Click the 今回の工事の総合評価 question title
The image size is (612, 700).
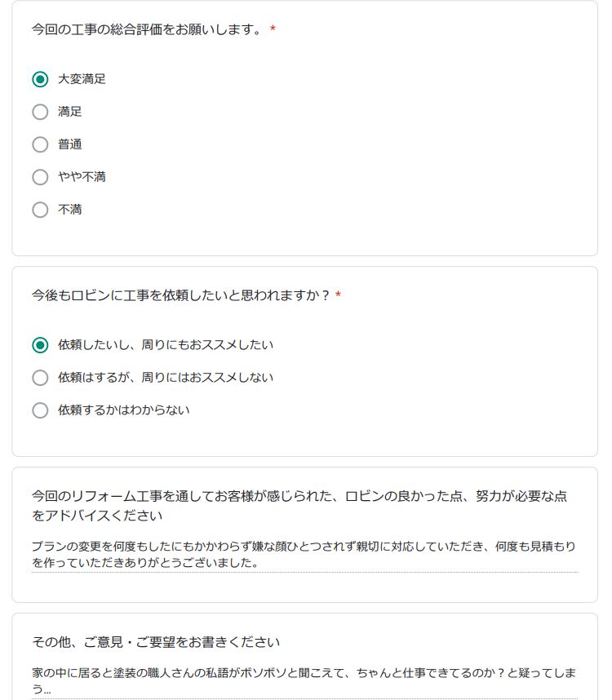tap(147, 30)
